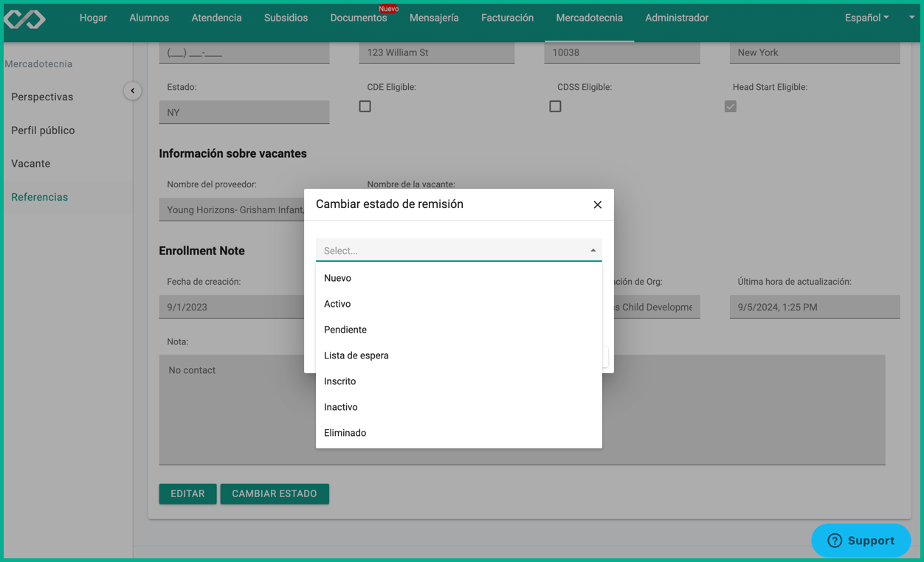
Task: Click the 10038 zip code field
Action: [x=622, y=52]
